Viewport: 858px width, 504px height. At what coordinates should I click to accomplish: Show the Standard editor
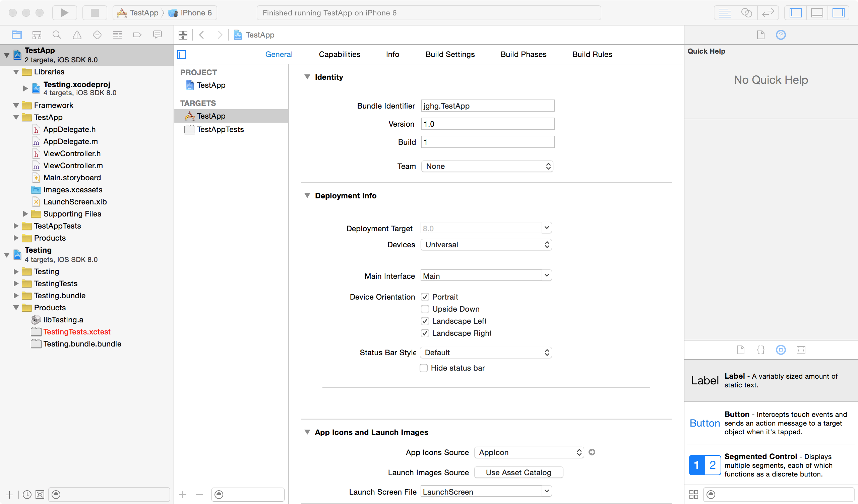click(725, 13)
